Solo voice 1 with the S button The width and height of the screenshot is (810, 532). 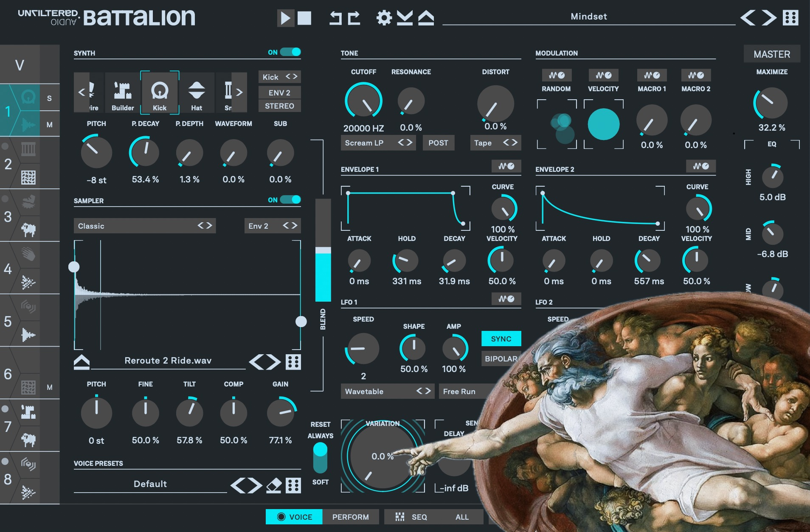[x=49, y=98]
